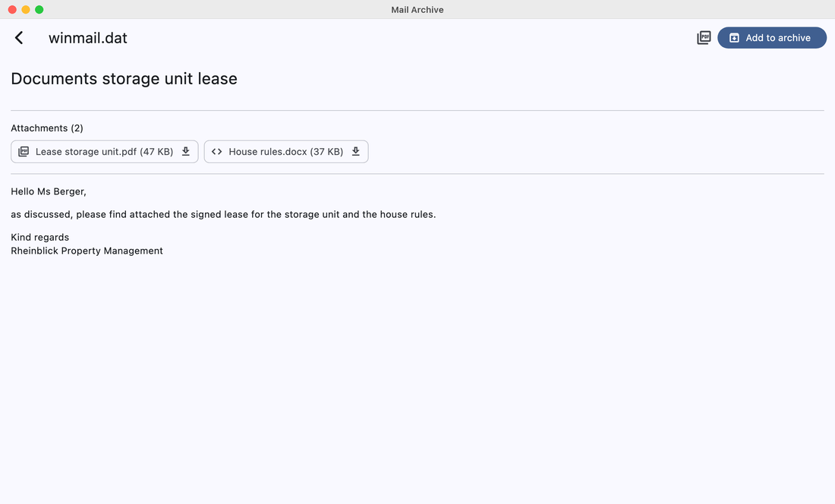Click the Kind regards line
835x504 pixels.
(40, 238)
